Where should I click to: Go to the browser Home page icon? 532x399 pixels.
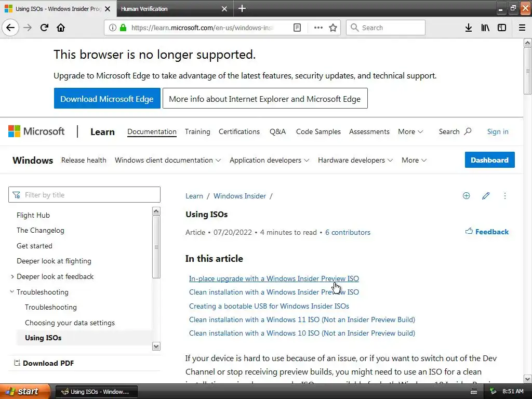point(61,28)
